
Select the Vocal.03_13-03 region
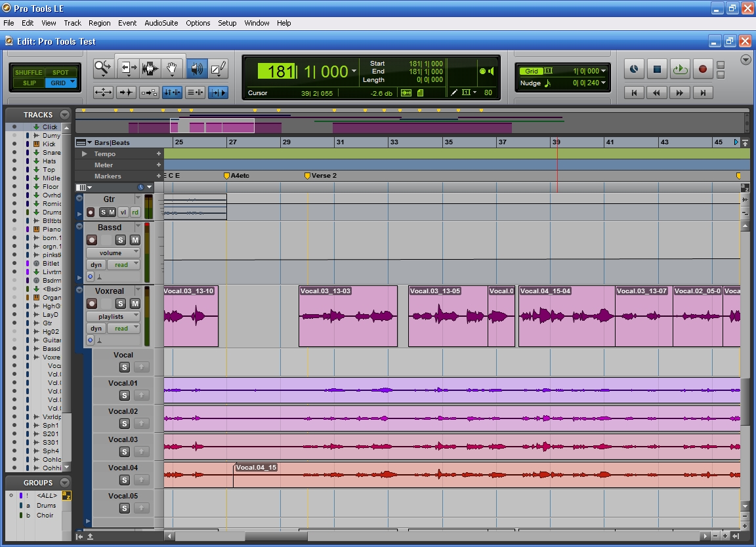point(348,316)
